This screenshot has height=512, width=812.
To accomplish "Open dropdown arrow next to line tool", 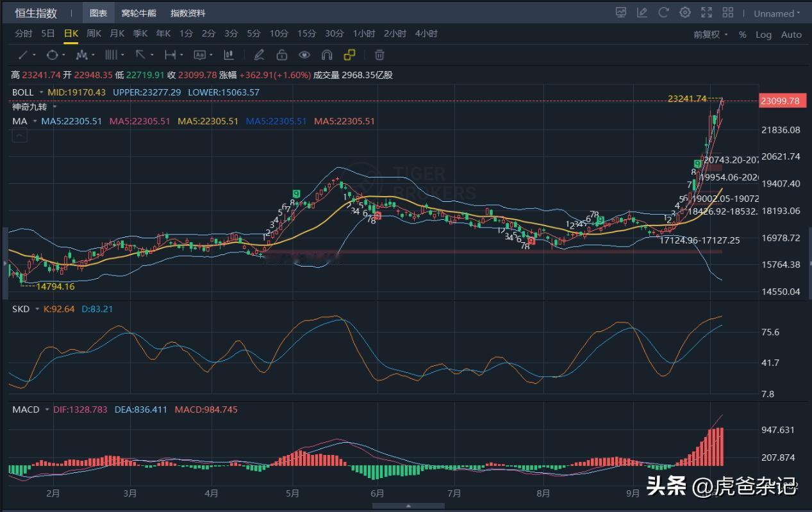I will point(34,56).
